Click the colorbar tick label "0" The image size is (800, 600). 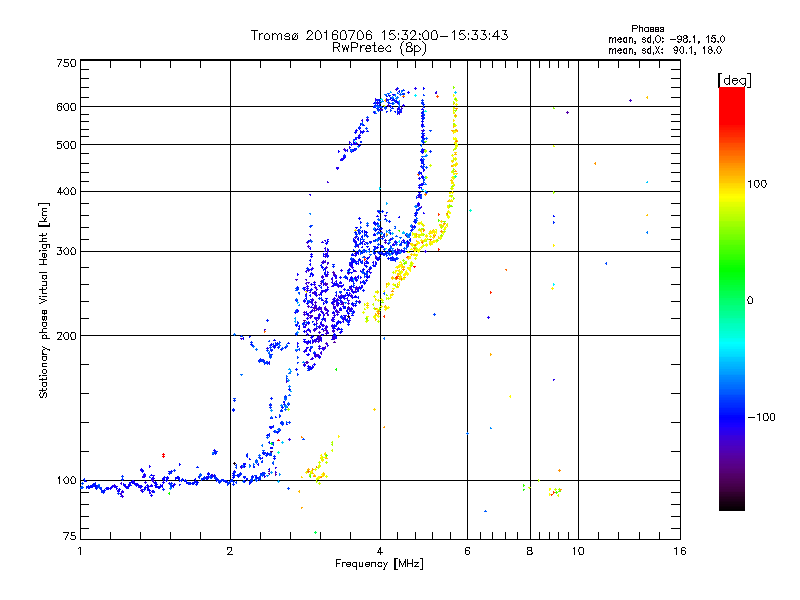[x=750, y=301]
